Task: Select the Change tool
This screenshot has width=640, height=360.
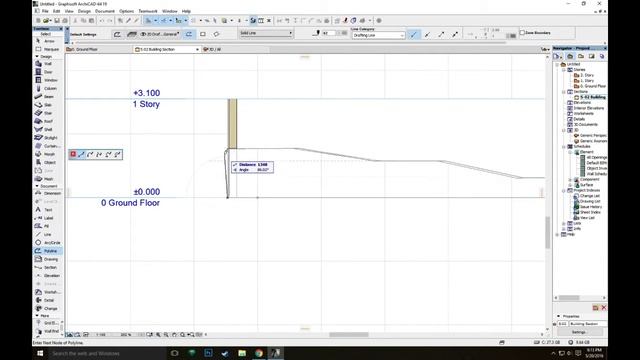Action: 48,309
